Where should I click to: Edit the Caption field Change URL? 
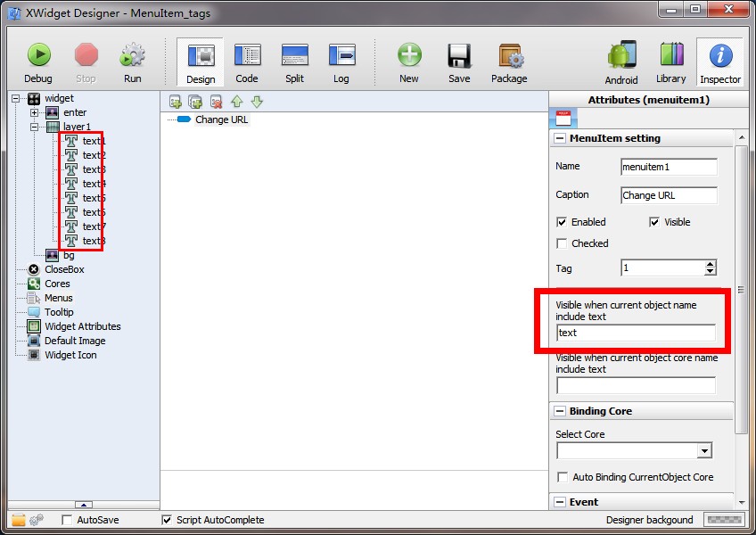[669, 195]
